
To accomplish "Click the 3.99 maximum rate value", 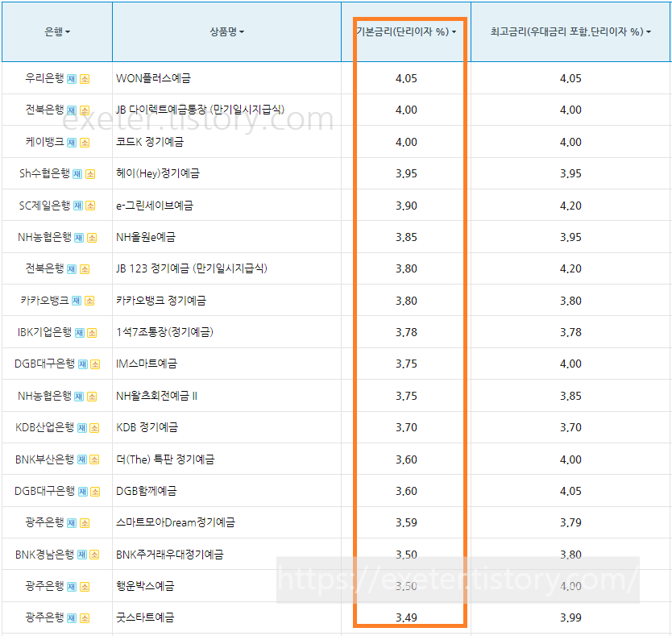I will 570,618.
